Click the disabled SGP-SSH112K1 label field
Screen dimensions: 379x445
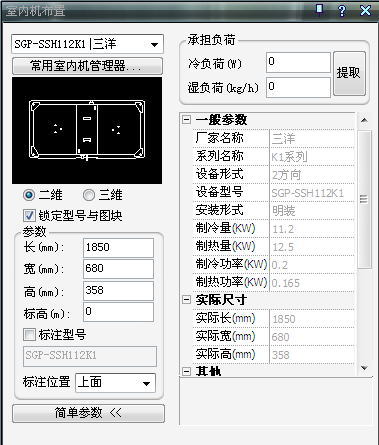[x=90, y=356]
